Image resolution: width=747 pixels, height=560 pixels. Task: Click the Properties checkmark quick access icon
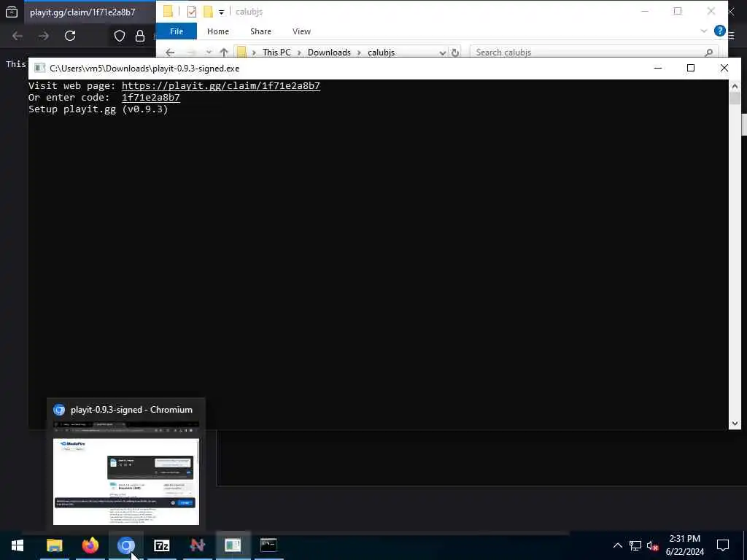192,12
